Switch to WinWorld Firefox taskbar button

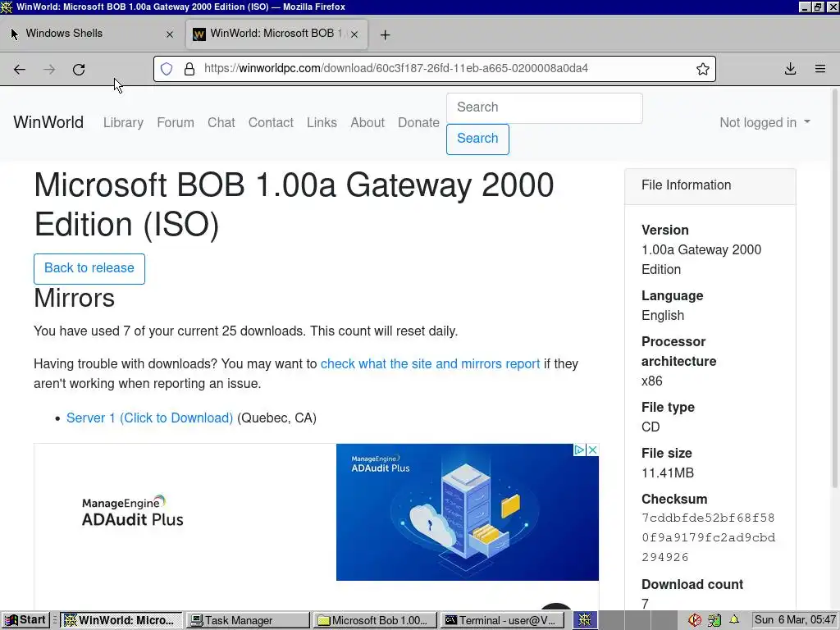(x=121, y=620)
